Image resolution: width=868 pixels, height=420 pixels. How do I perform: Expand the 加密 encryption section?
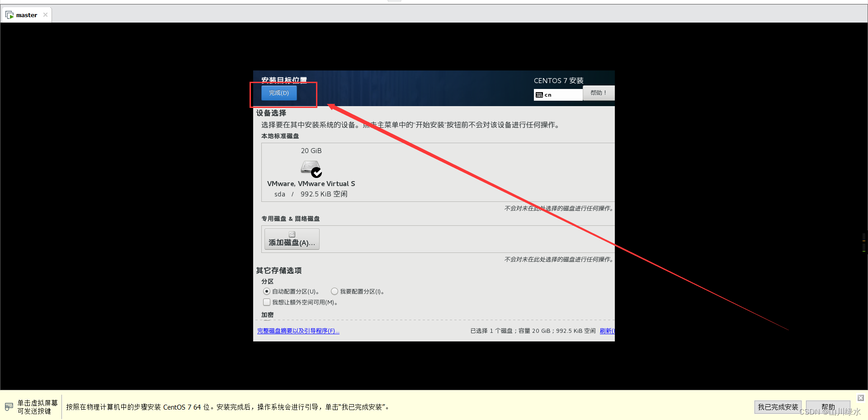pos(267,314)
